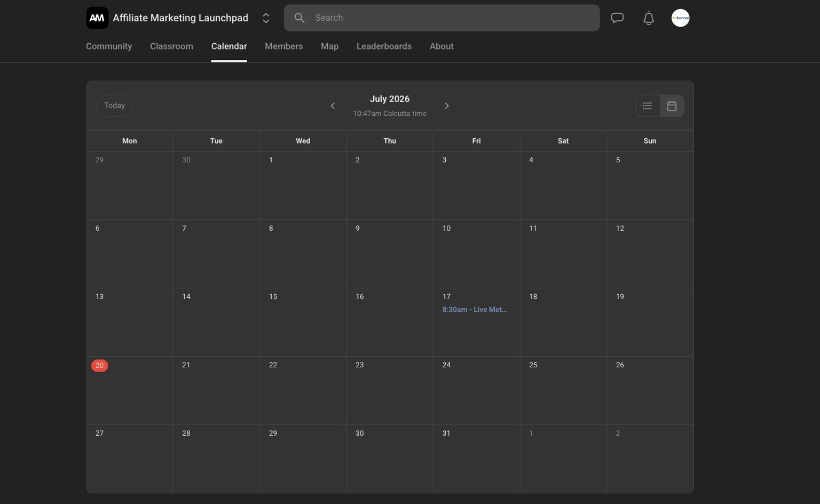Switch to calendar grid view
This screenshot has height=504, width=820.
672,106
